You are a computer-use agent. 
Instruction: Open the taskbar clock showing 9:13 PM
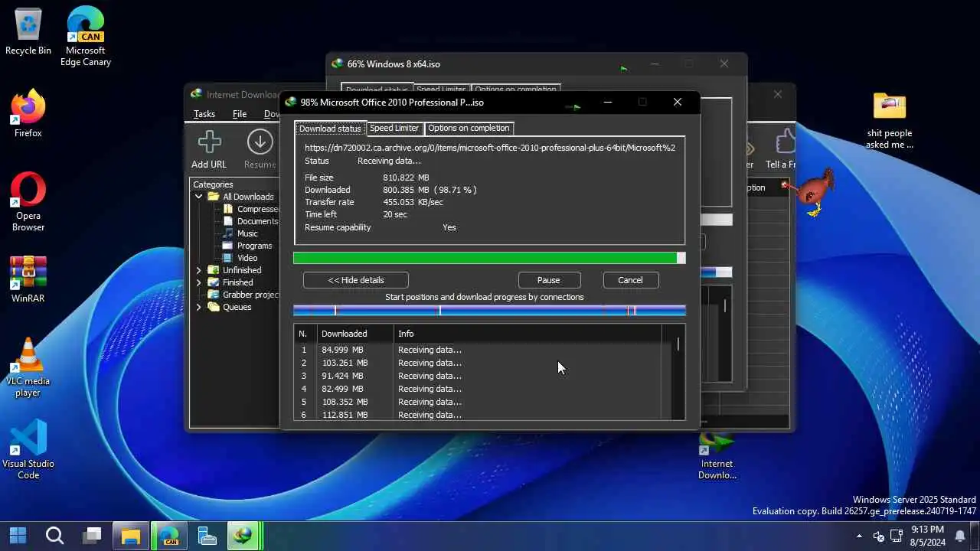point(927,536)
